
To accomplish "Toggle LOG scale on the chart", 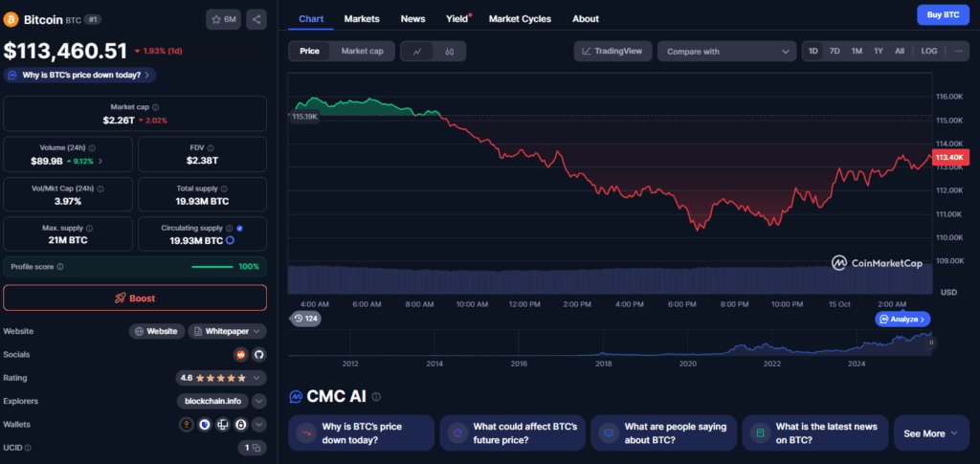I will tap(928, 51).
